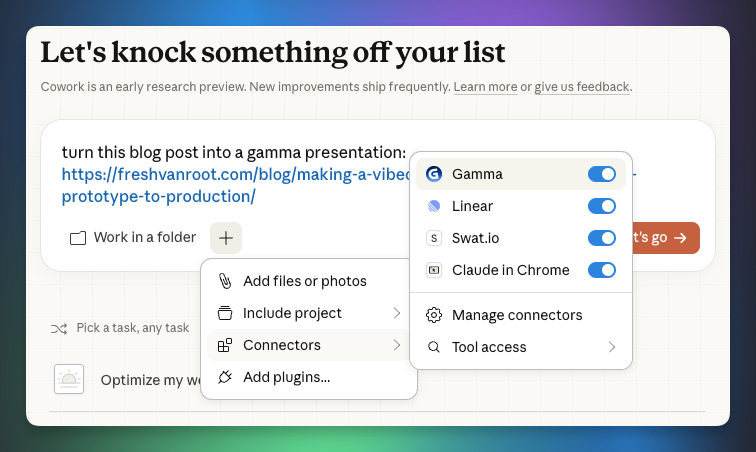The width and height of the screenshot is (756, 452).
Task: Click the Gamma connector logo icon
Action: pos(434,174)
